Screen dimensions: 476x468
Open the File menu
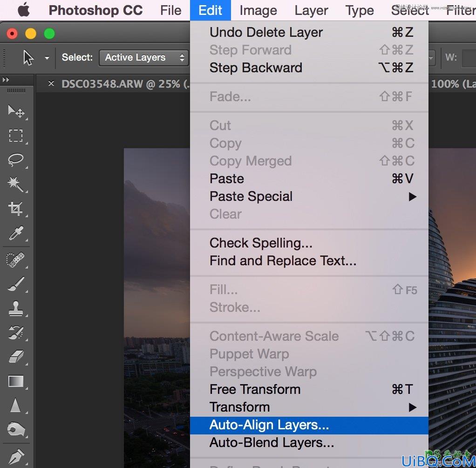click(x=170, y=10)
